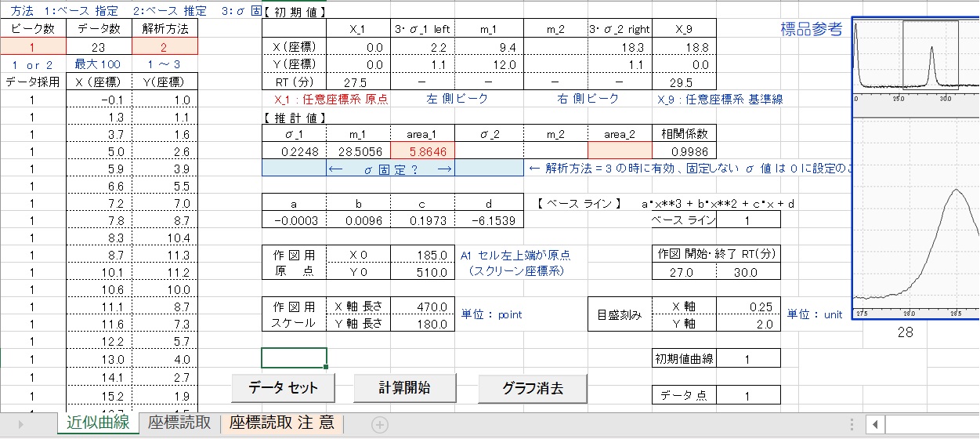Open the 座標読取 注意 sheet tab
Screen dimensions: 980x439
282,423
